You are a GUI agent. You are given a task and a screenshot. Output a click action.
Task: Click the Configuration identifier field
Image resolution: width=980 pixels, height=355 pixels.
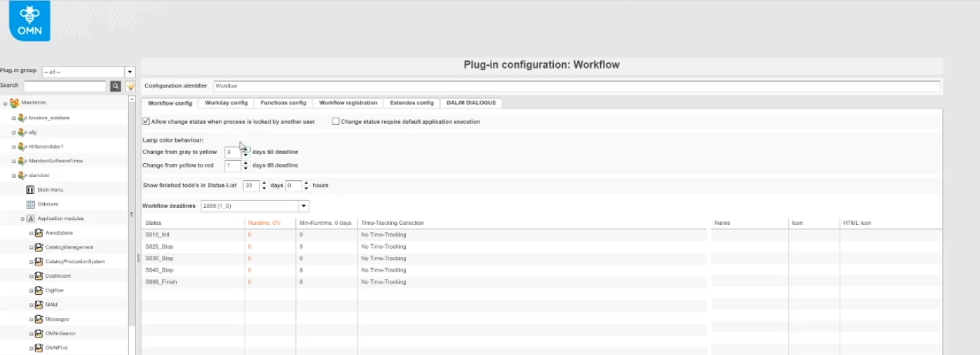click(x=576, y=86)
